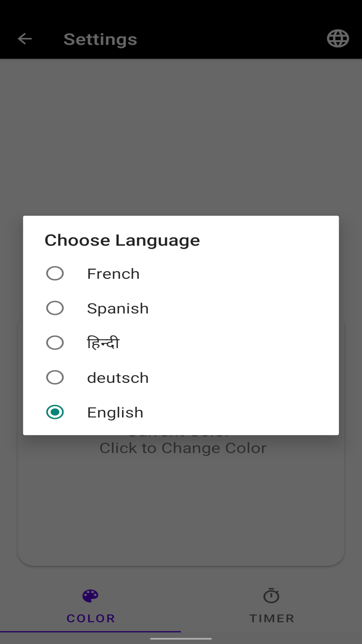Click the Click to Change Color text
This screenshot has height=644, width=362.
pyautogui.click(x=183, y=448)
